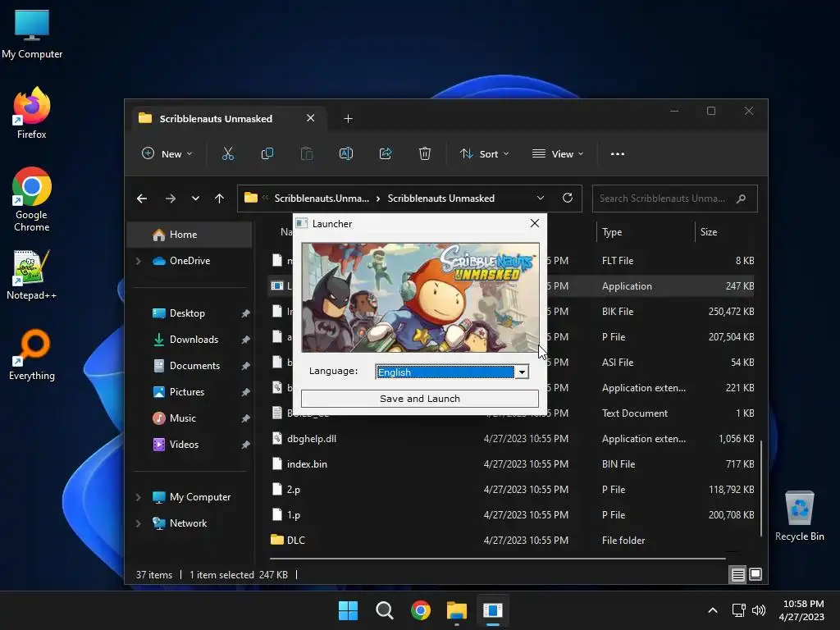Expand the Network tree node

tap(138, 523)
